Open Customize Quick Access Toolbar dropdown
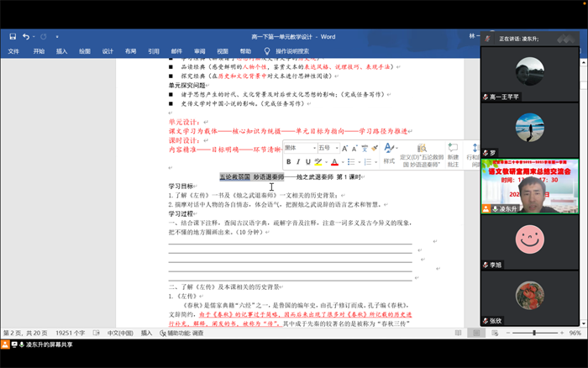This screenshot has width=588, height=368. click(x=57, y=37)
